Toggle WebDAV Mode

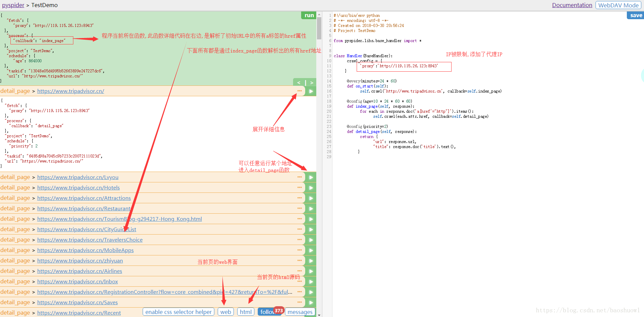coord(618,5)
